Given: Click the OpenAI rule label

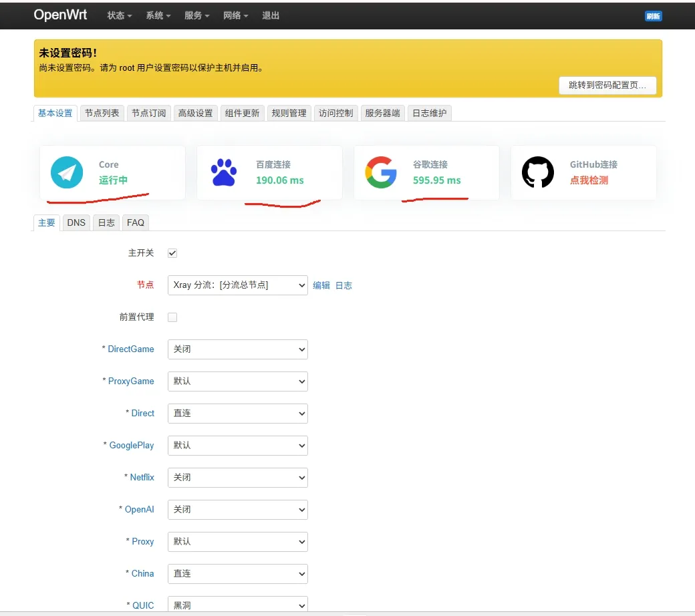Looking at the screenshot, I should point(139,510).
